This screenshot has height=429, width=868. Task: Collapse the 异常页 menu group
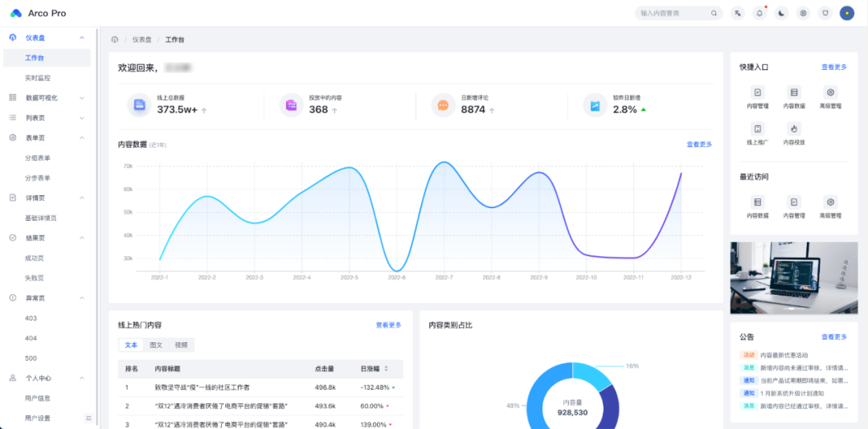click(47, 298)
